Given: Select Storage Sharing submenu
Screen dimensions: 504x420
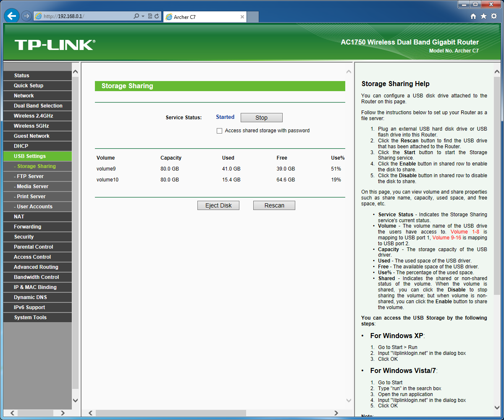Looking at the screenshot, I should click(x=37, y=166).
